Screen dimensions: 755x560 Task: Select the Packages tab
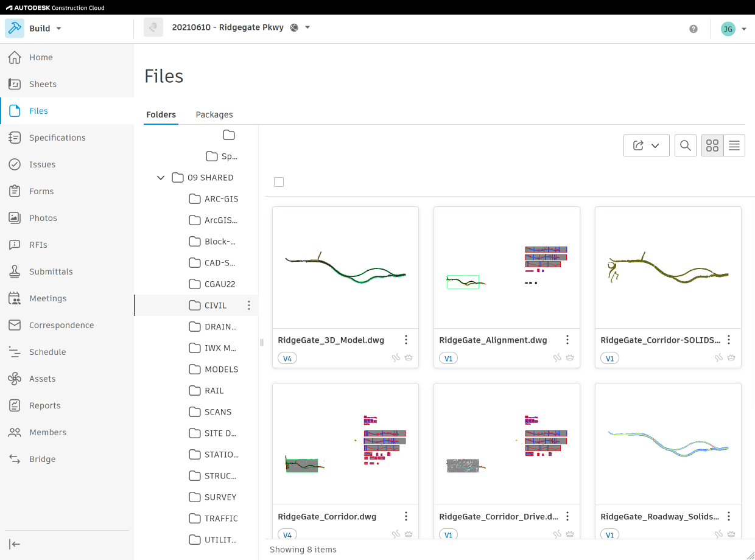point(214,114)
